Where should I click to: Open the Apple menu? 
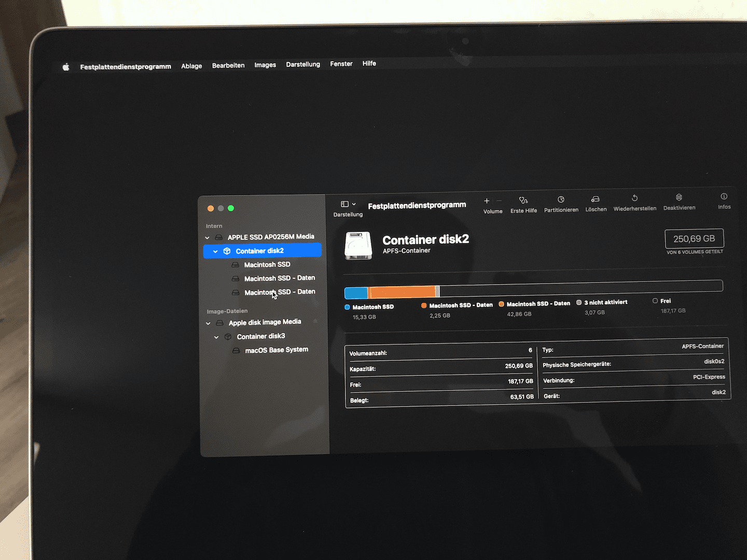tap(66, 67)
